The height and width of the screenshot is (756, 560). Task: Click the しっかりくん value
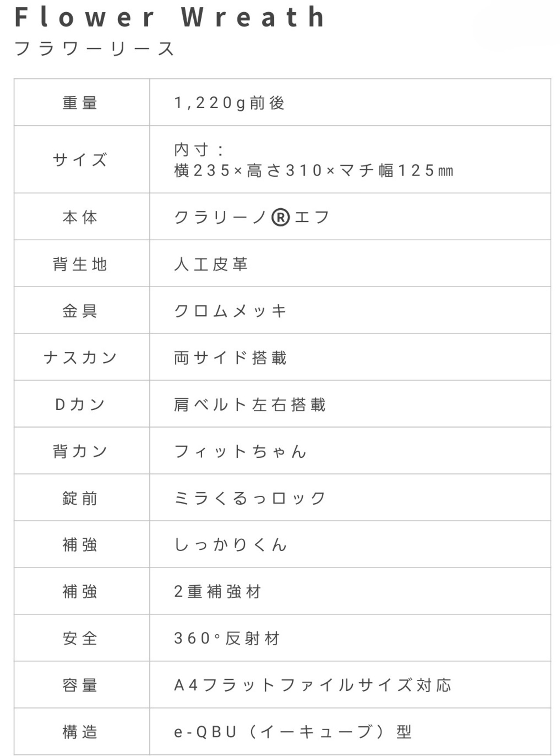(231, 545)
